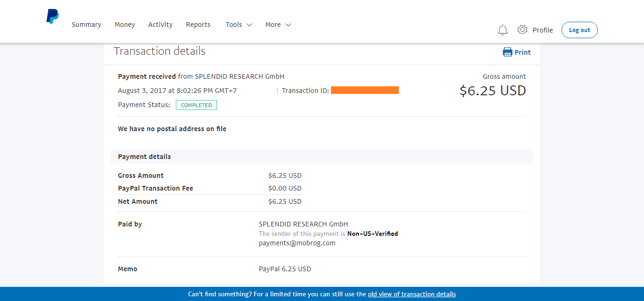
Task: Click the Print link
Action: (522, 52)
